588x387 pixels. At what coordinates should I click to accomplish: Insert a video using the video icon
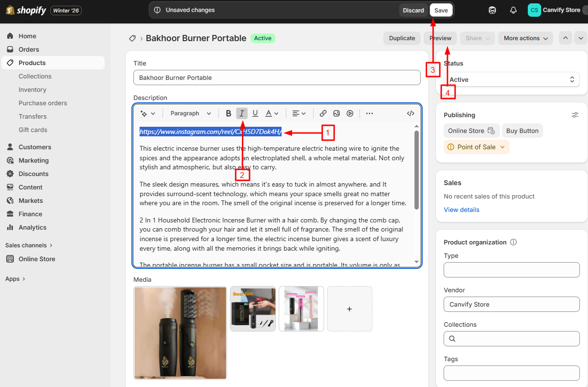349,113
